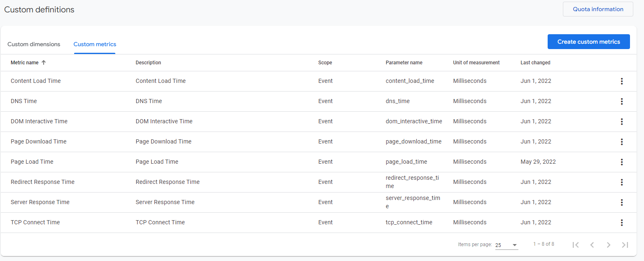Image resolution: width=644 pixels, height=261 pixels.
Task: Select the Page Load Time metric row
Action: (32, 162)
